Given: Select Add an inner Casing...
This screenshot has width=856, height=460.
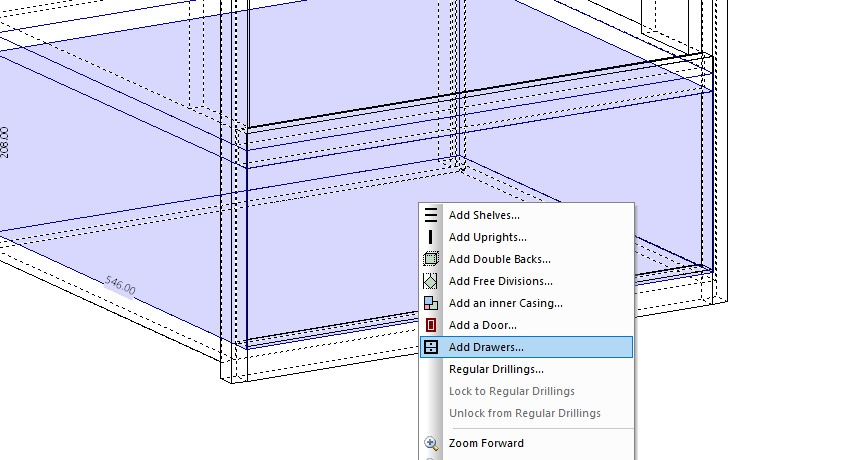Looking at the screenshot, I should pos(526,303).
